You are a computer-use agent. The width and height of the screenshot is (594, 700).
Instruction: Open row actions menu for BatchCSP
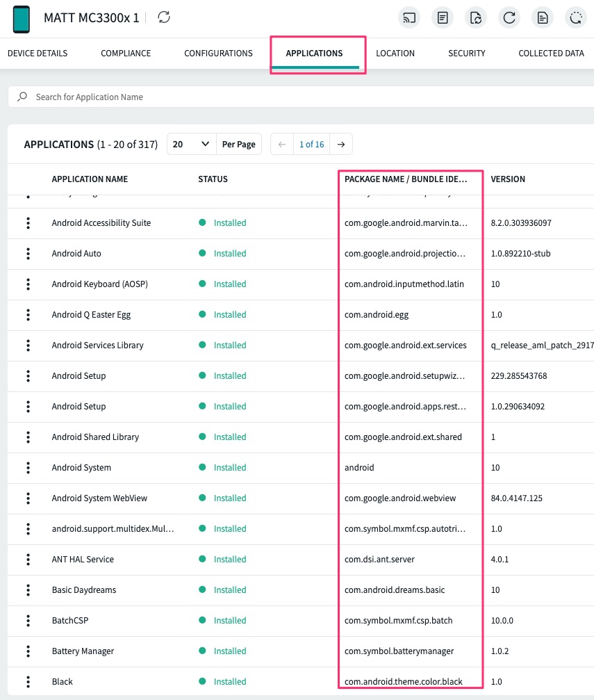tap(28, 621)
